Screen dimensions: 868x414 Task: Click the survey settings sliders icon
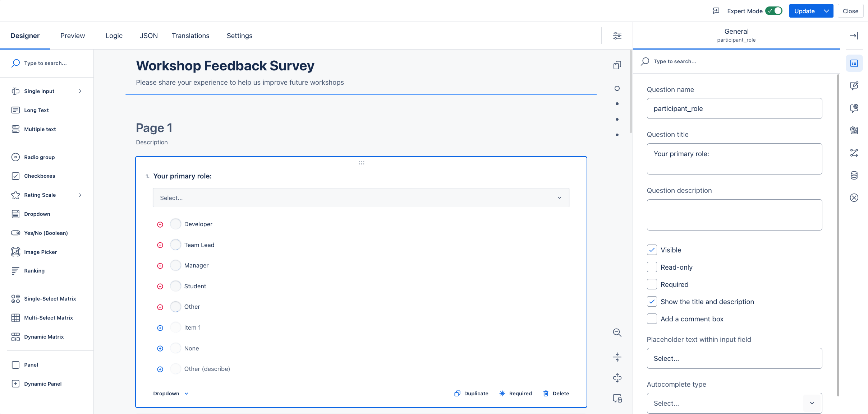[x=617, y=36]
